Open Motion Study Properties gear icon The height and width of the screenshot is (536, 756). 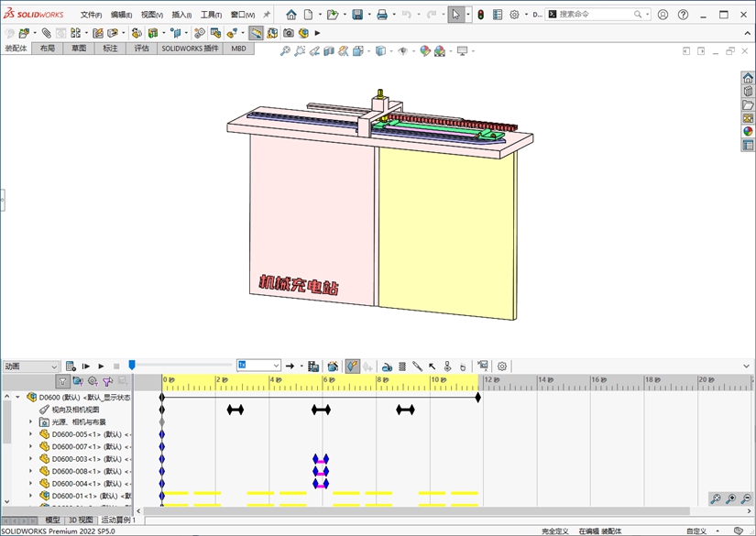502,366
